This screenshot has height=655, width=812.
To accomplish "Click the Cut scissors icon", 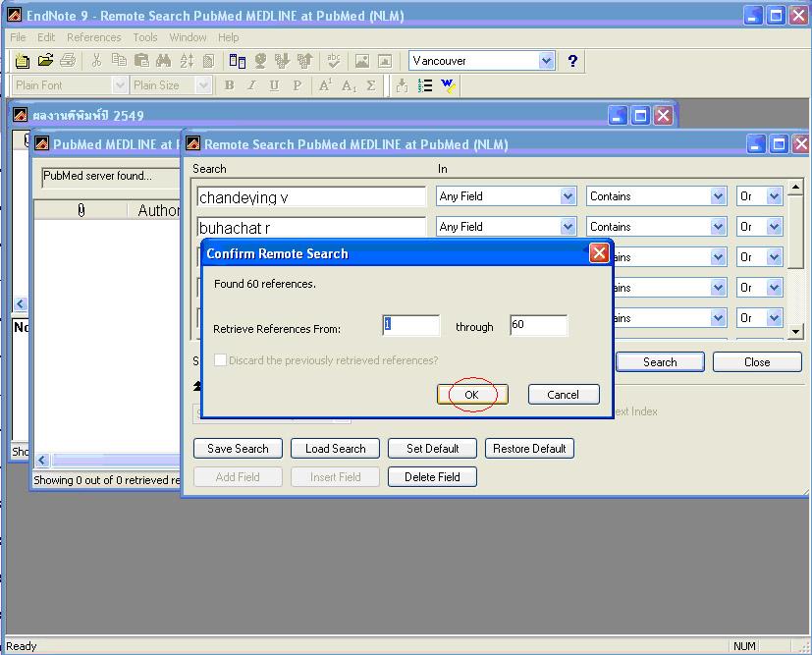I will [96, 61].
